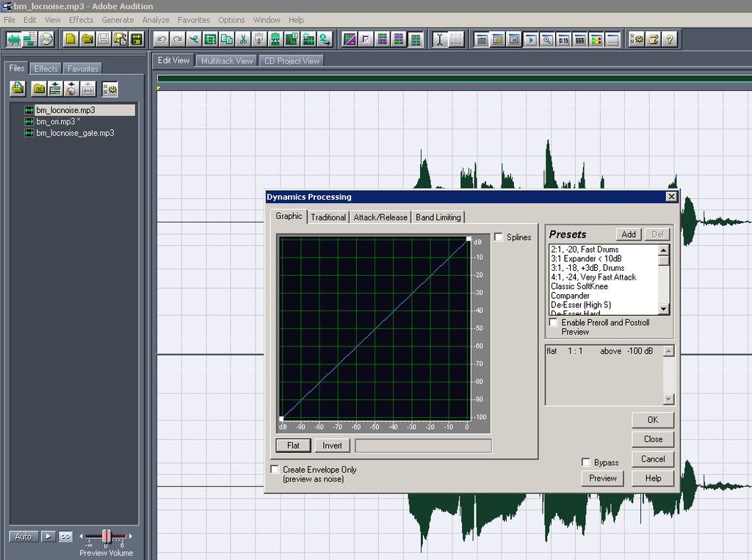The image size is (752, 560).
Task: Open the File menu
Action: click(10, 20)
